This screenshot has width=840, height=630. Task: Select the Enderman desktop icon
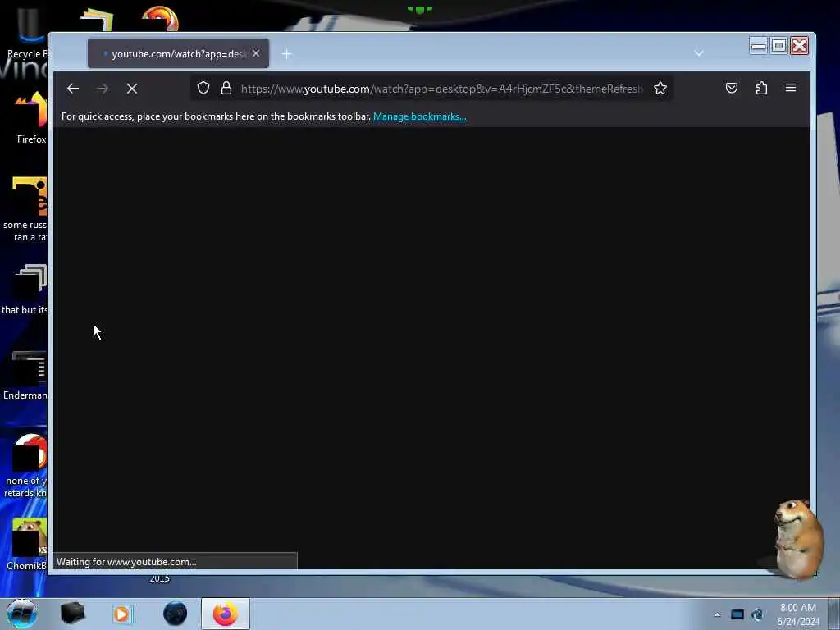[x=25, y=376]
